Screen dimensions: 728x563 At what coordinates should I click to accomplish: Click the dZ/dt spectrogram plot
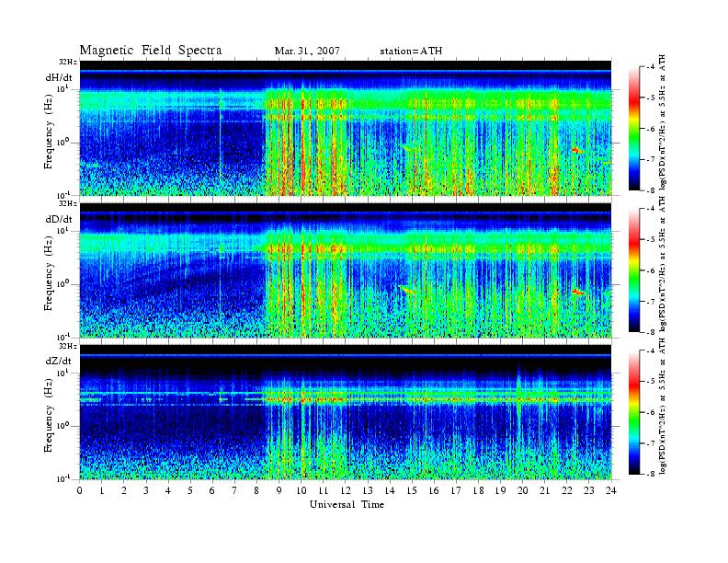(346, 412)
